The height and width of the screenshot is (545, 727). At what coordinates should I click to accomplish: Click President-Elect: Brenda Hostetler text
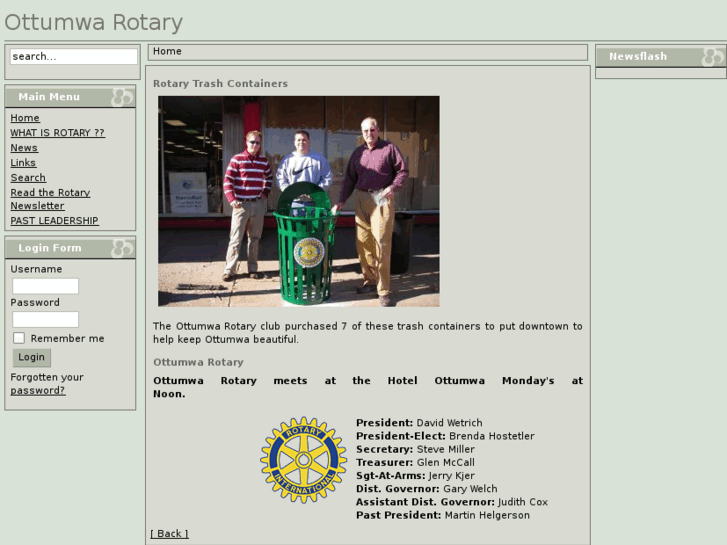coord(445,436)
